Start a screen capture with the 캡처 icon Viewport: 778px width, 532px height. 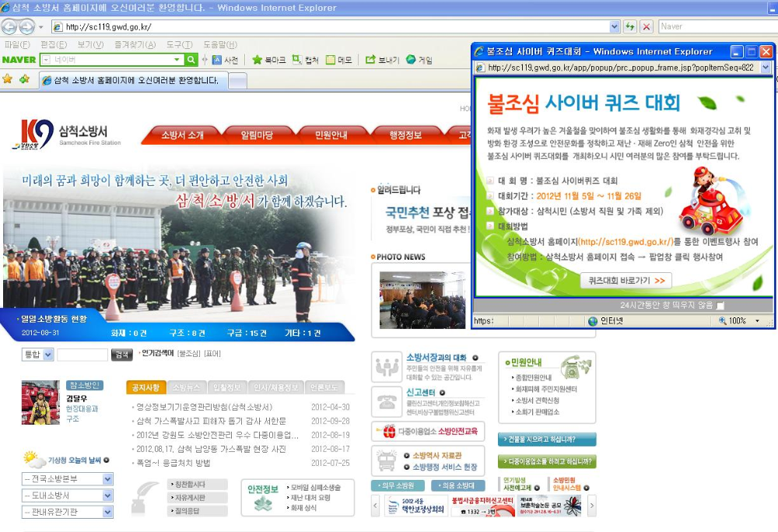coord(298,59)
